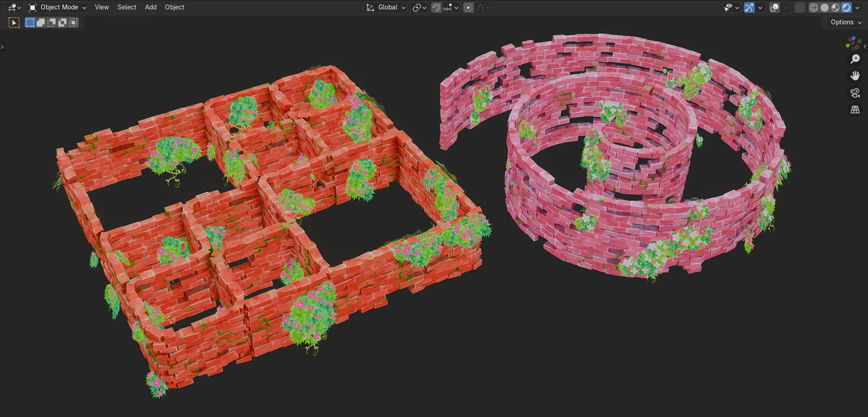868x417 pixels.
Task: Click the blue Z axis on navigation gizmo
Action: click(854, 39)
